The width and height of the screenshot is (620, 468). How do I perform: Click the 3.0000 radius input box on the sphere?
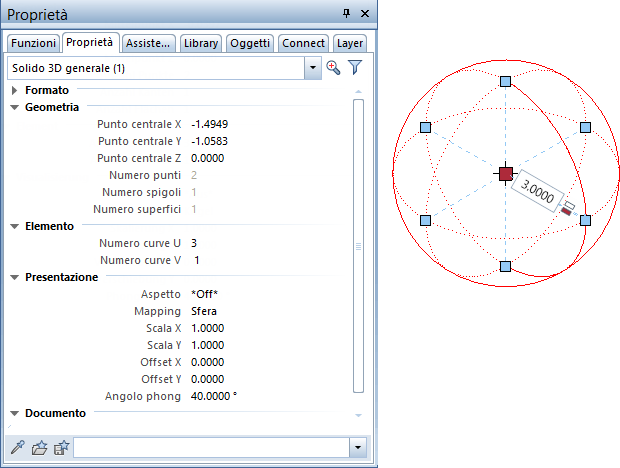(x=537, y=194)
